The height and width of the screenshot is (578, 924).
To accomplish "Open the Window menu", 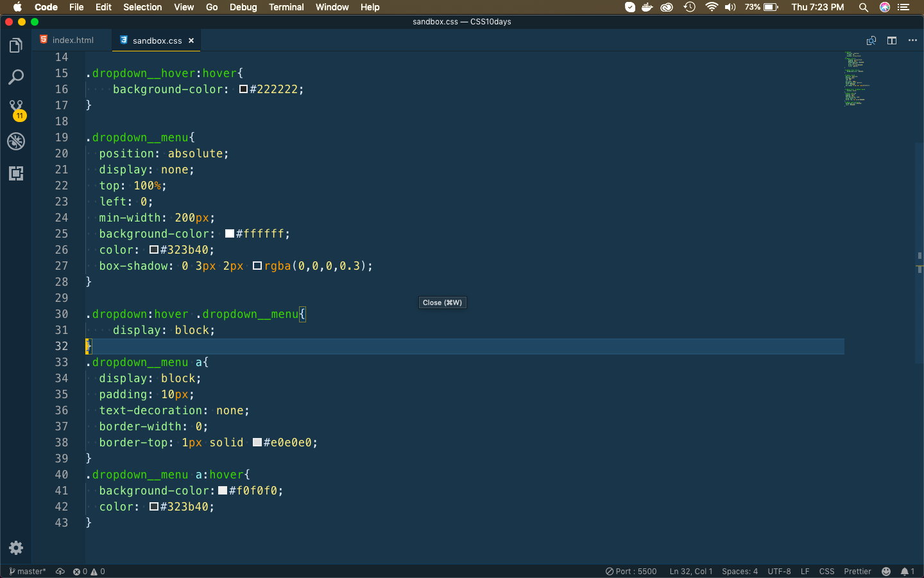I will pyautogui.click(x=332, y=7).
